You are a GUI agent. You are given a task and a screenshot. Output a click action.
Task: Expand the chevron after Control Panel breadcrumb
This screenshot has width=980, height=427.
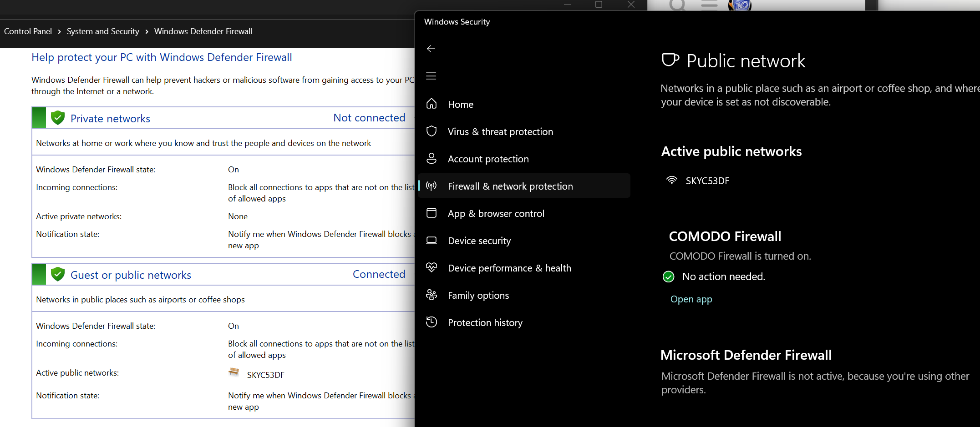(59, 31)
